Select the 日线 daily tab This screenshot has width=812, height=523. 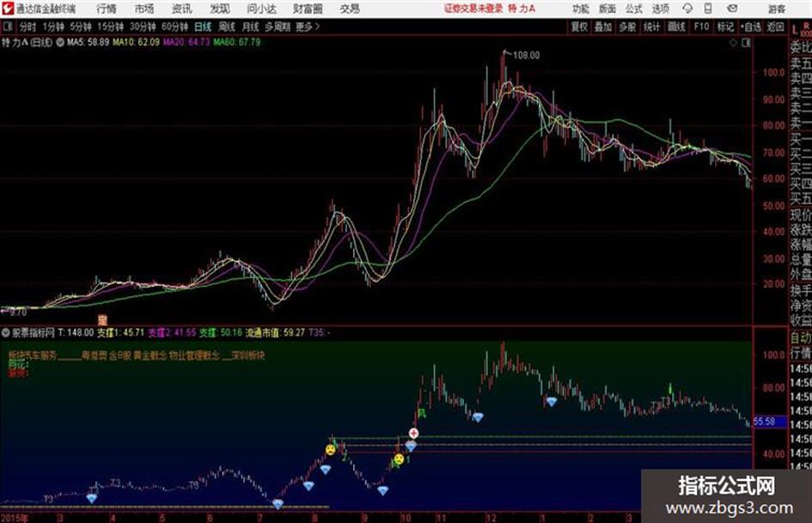(x=203, y=27)
